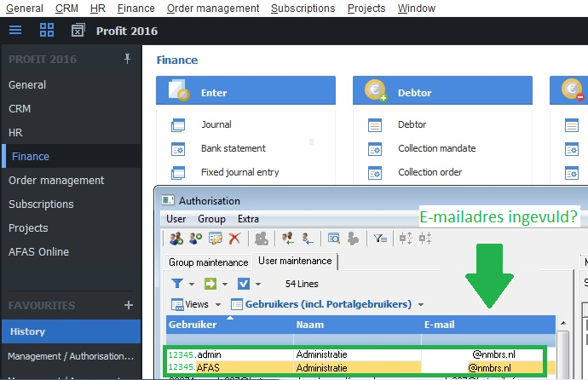Click the History section header
This screenshot has width=588, height=380.
point(72,331)
